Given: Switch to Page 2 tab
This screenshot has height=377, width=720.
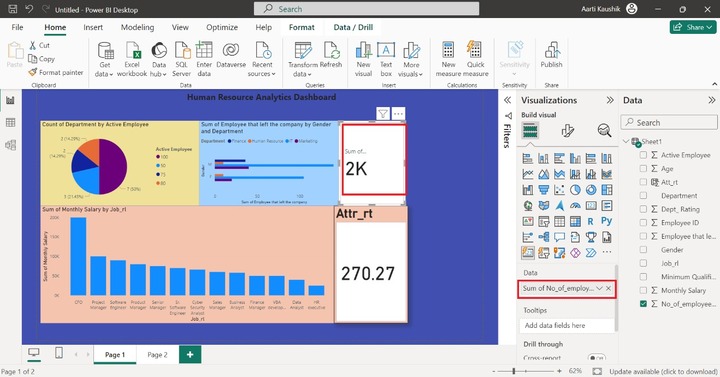Looking at the screenshot, I should (x=158, y=354).
